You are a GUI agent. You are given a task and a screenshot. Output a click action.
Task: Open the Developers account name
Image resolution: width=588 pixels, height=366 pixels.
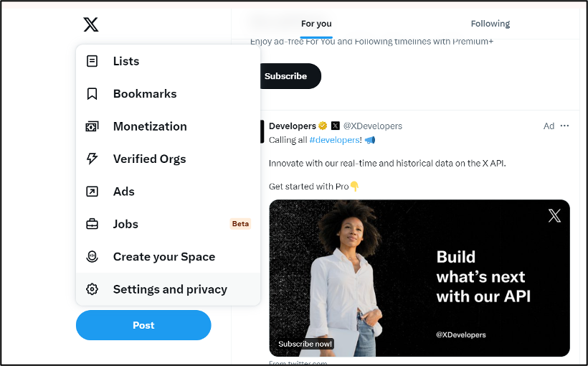pos(292,126)
